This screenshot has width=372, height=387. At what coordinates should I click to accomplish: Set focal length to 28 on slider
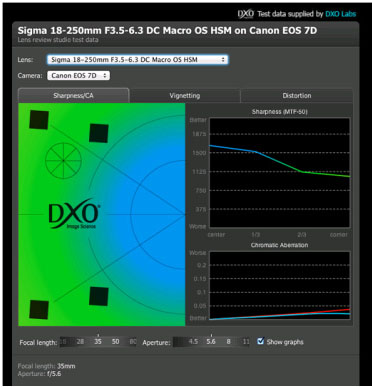click(80, 342)
